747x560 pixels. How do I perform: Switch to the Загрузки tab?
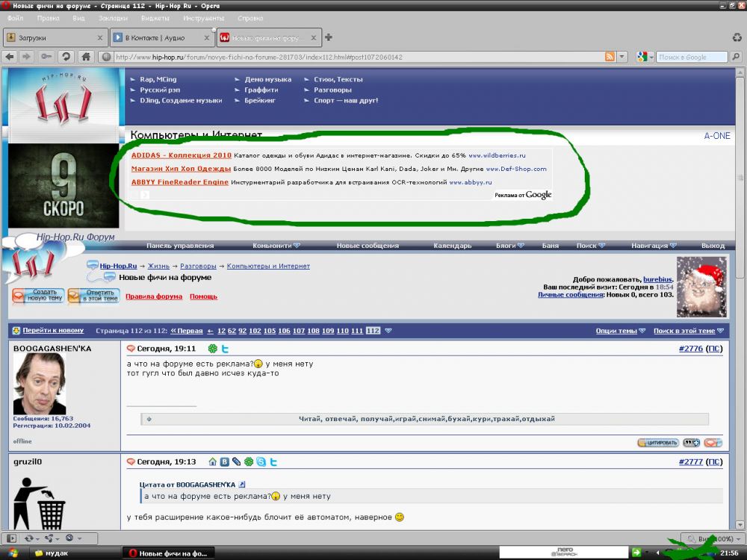(55, 37)
